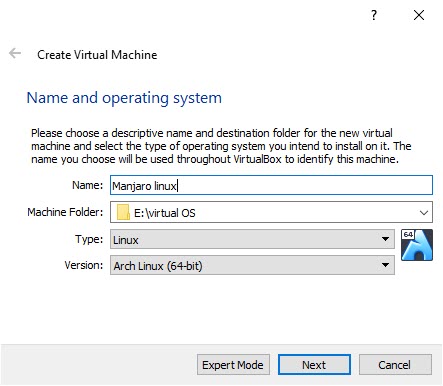Click the Machine Folder label

65,212
